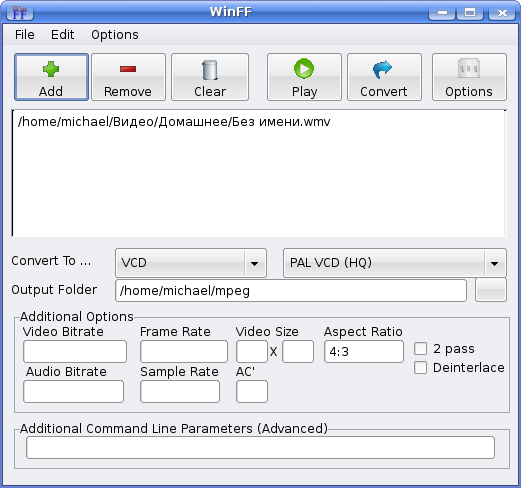Click the Play button with green arrow
This screenshot has width=521, height=488.
pyautogui.click(x=304, y=77)
